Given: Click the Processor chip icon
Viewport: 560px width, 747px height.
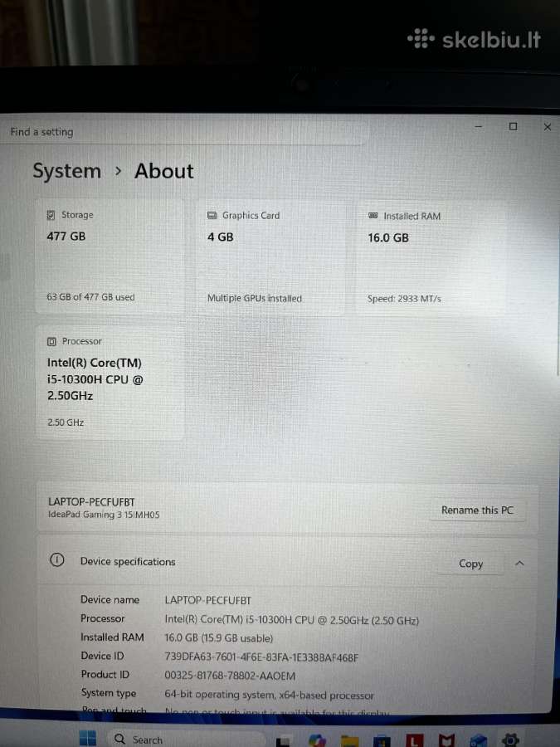Looking at the screenshot, I should coord(51,341).
